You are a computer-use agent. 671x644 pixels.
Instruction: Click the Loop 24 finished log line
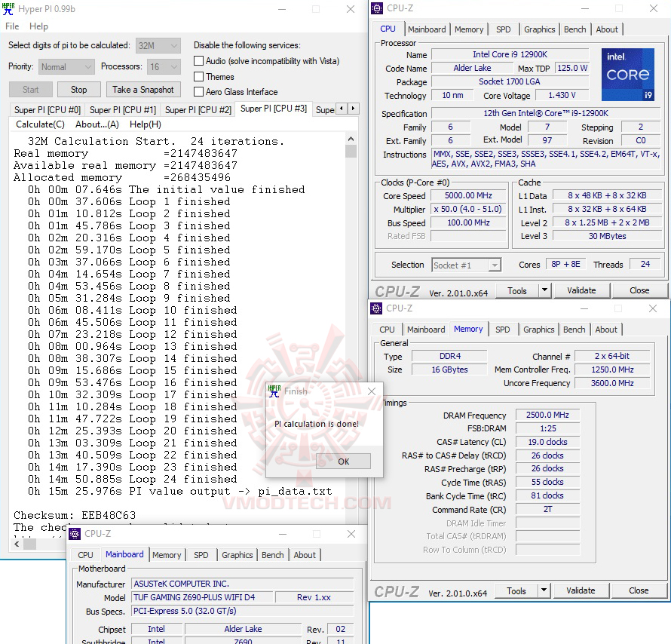tap(132, 480)
